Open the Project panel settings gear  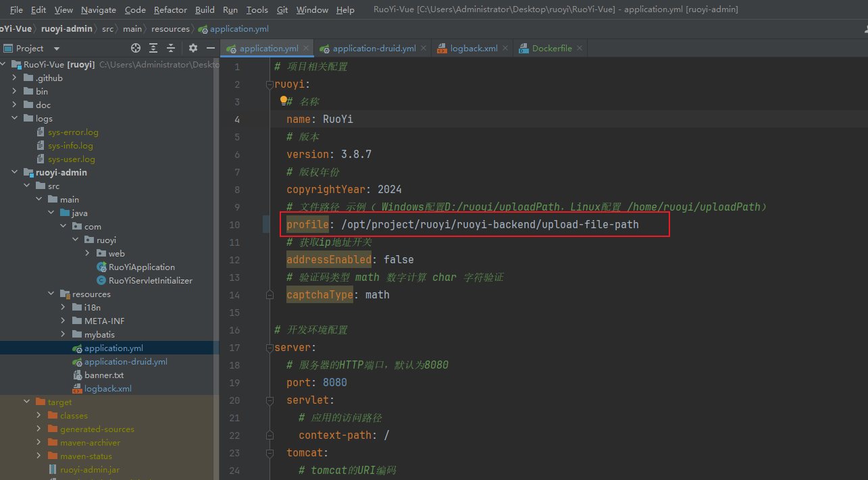tap(193, 48)
